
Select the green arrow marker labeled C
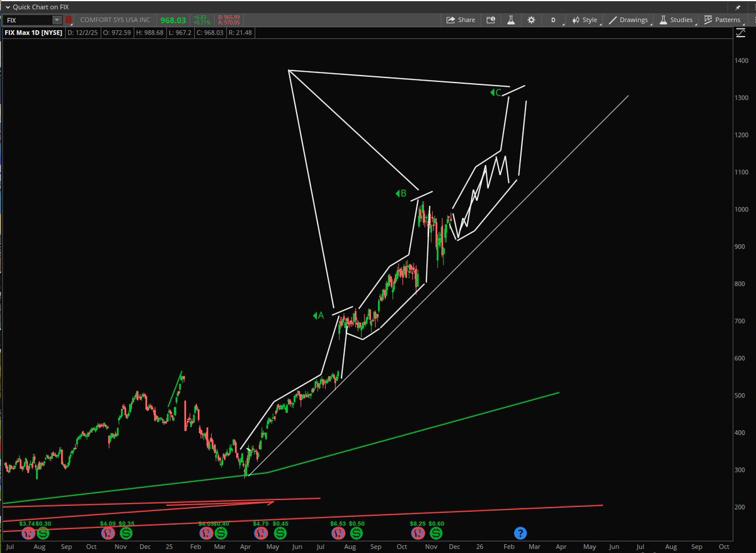[496, 93]
